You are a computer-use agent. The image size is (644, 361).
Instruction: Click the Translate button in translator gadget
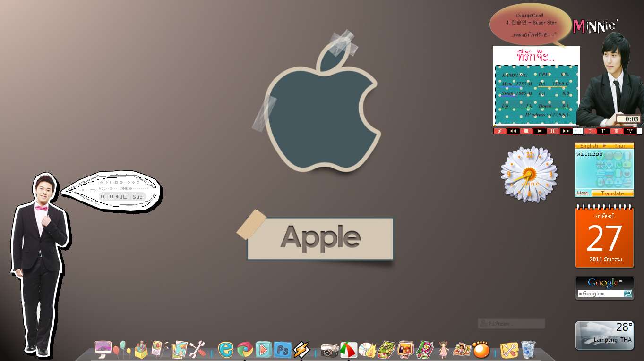(x=612, y=193)
